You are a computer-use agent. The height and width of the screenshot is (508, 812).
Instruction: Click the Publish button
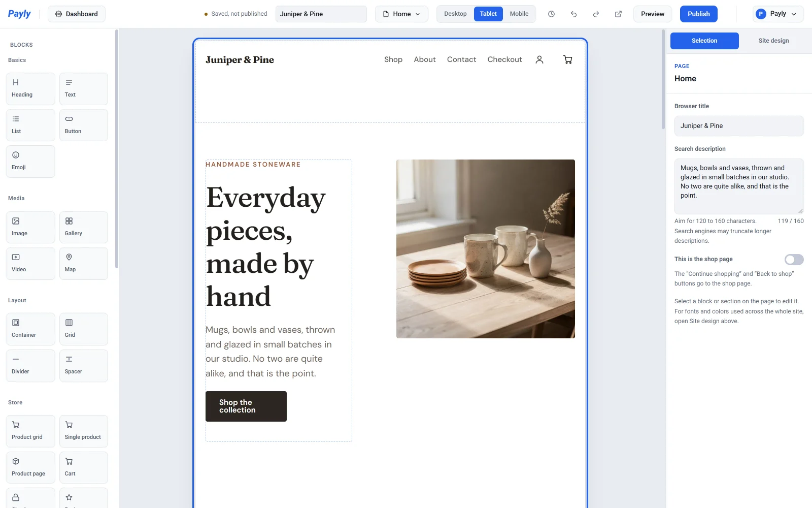tap(698, 14)
